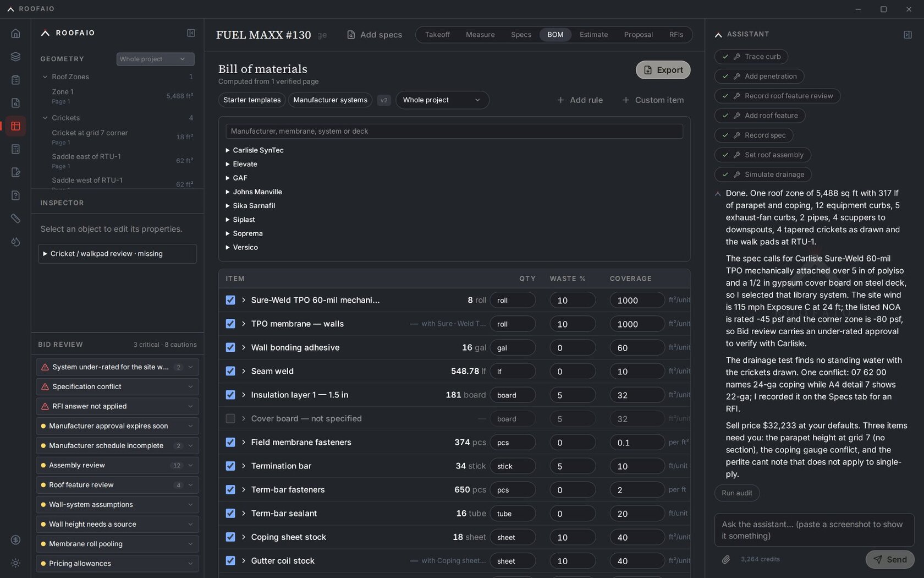Select the ruler measure sidebar icon
The image size is (924, 578).
point(15,219)
